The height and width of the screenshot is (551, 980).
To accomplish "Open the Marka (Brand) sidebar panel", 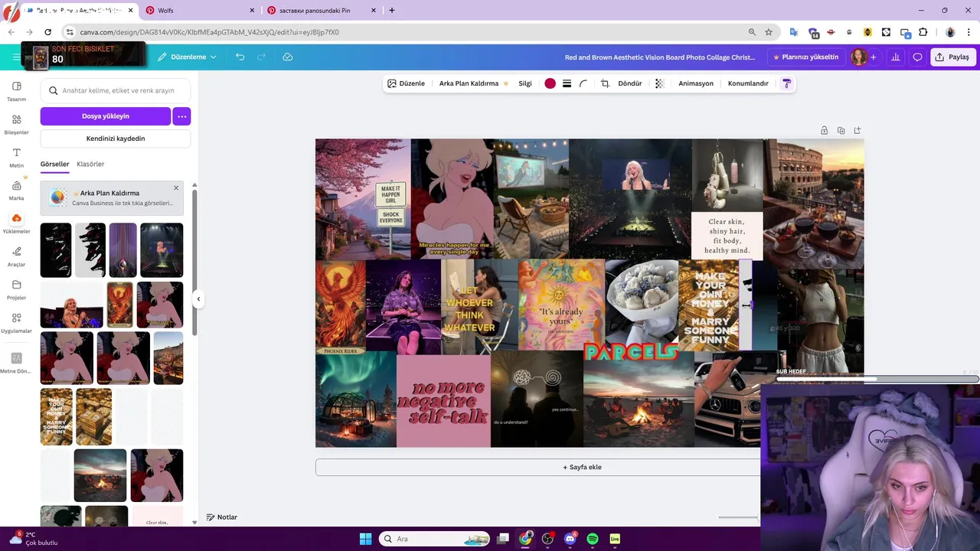I will point(16,190).
